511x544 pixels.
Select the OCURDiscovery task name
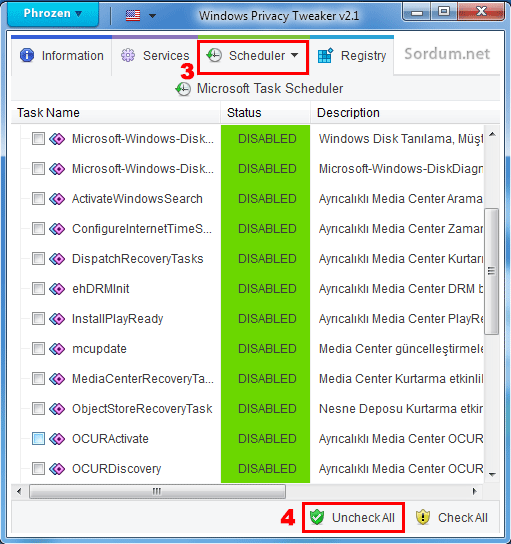coord(117,469)
